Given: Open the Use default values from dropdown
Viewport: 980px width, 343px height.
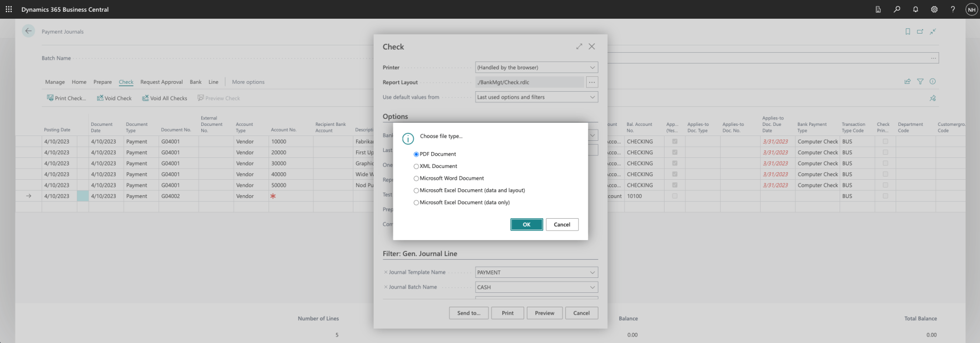Looking at the screenshot, I should tap(536, 97).
